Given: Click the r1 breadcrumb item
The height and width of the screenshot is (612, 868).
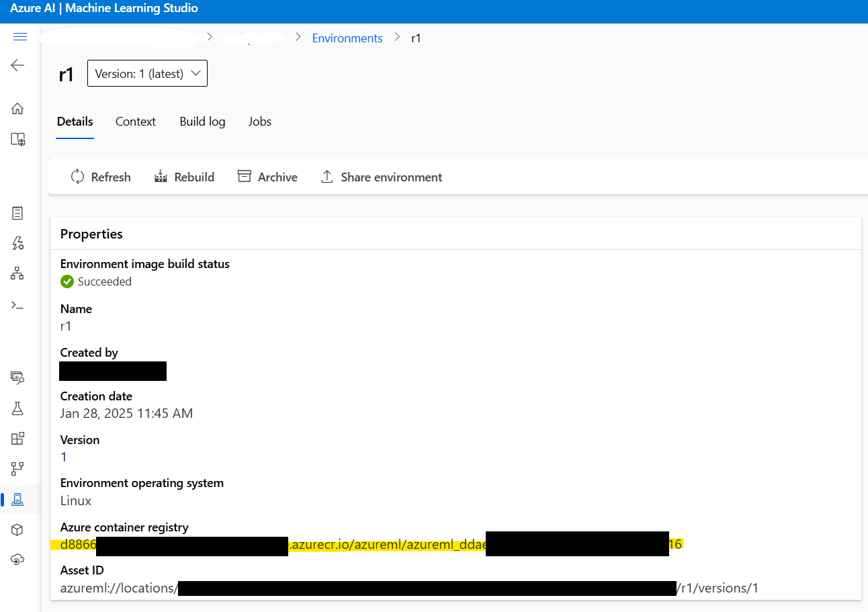Looking at the screenshot, I should pos(416,38).
